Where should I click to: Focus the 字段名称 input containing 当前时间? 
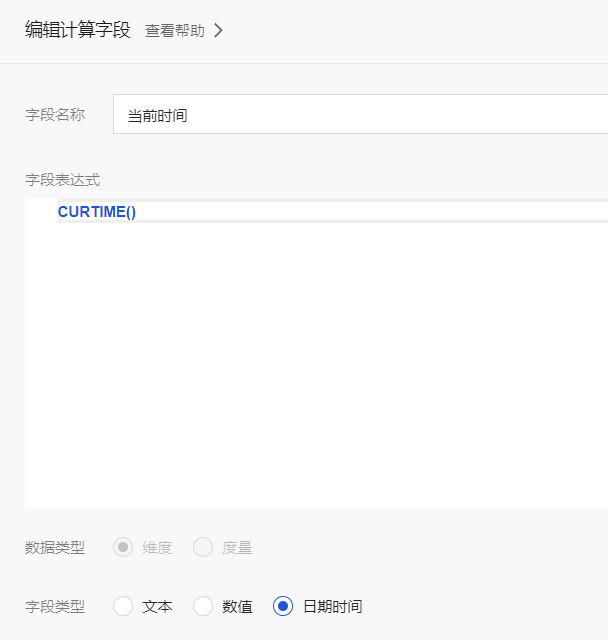pyautogui.click(x=360, y=115)
